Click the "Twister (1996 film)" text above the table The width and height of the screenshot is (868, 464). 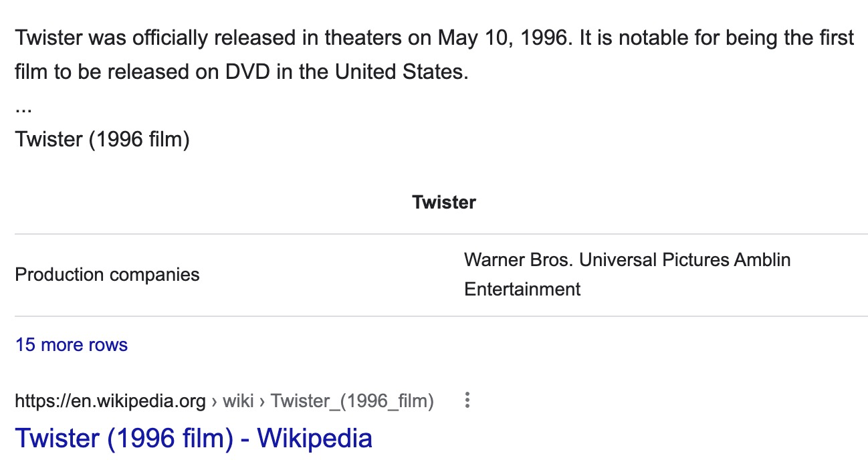point(102,140)
